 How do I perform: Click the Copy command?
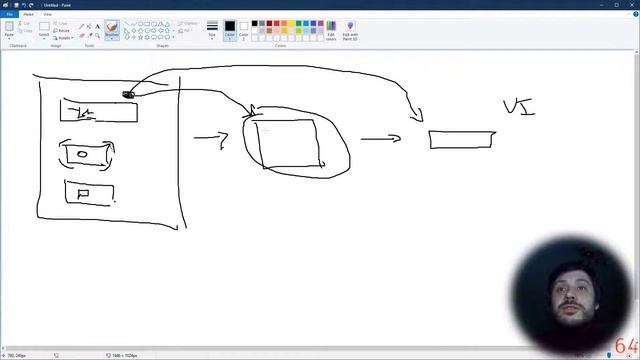pyautogui.click(x=25, y=31)
